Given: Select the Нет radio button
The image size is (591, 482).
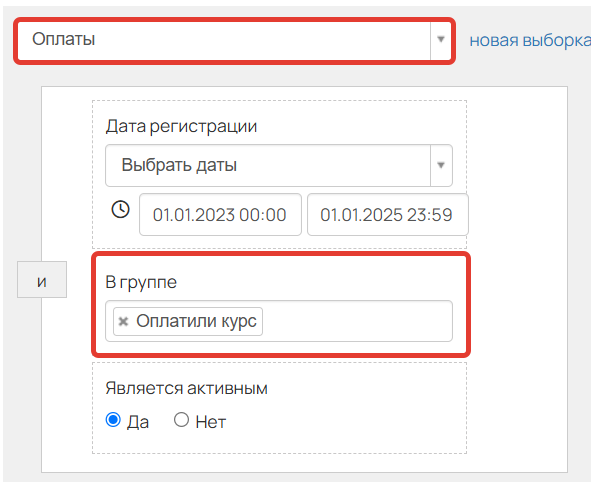Looking at the screenshot, I should [x=181, y=420].
